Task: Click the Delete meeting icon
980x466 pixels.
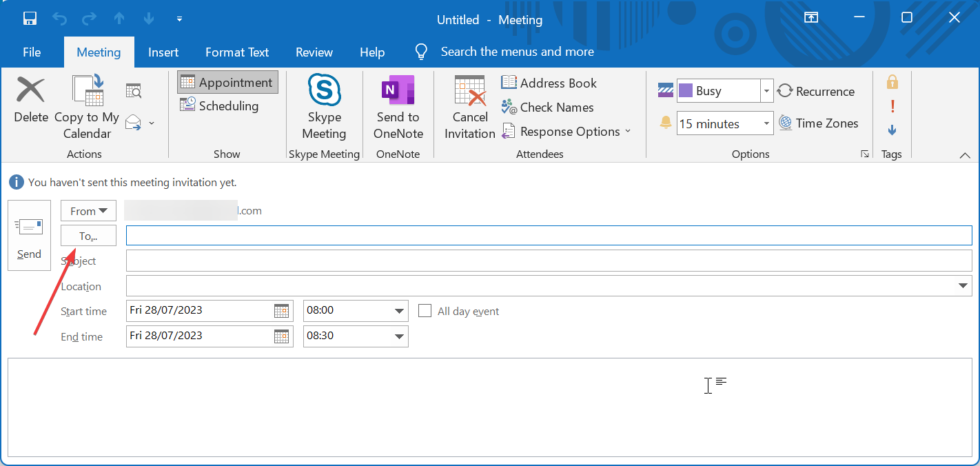Action: [x=31, y=90]
